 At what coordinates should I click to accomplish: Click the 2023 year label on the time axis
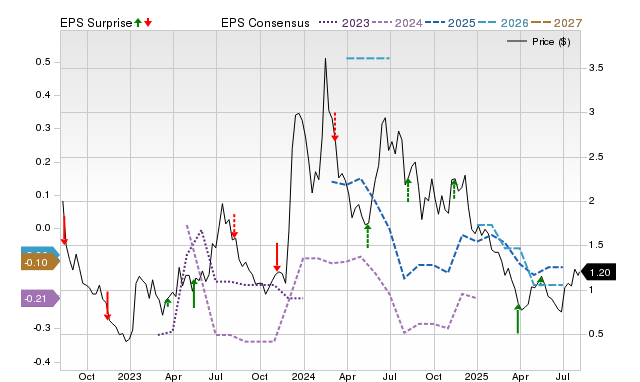pos(129,376)
